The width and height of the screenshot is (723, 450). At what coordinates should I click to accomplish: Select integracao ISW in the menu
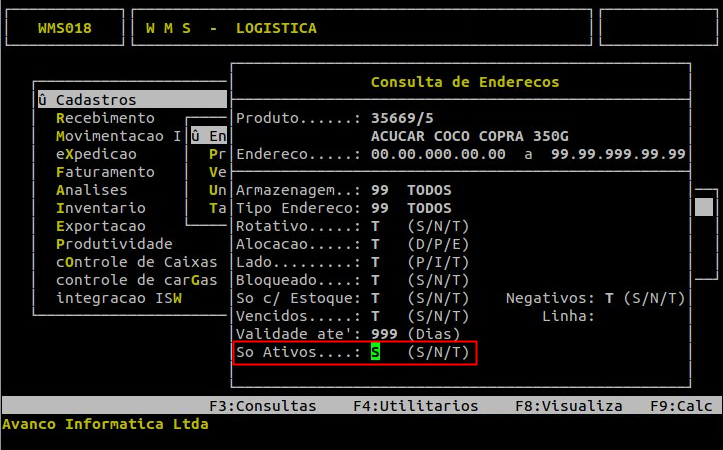(114, 298)
